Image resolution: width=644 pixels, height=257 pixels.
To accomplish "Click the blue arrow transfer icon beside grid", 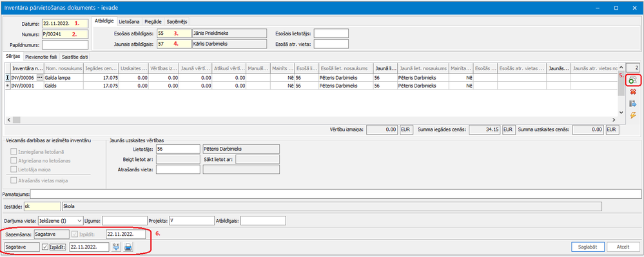I will point(633,104).
